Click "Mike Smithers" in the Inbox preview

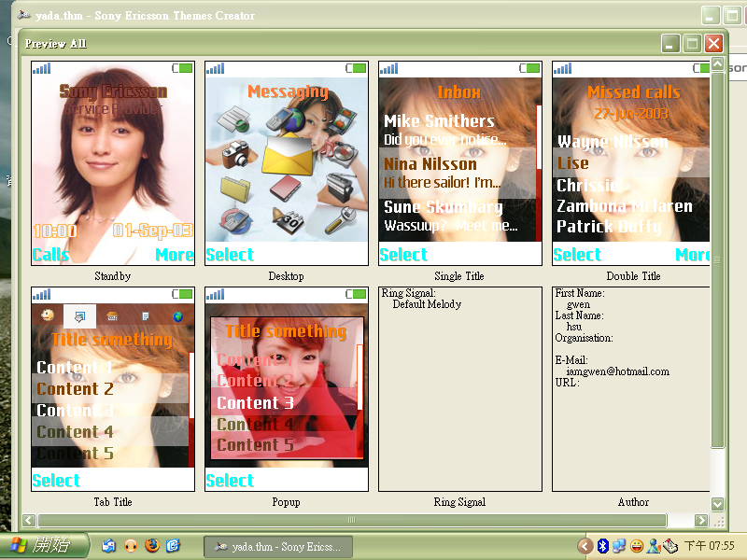click(x=439, y=121)
